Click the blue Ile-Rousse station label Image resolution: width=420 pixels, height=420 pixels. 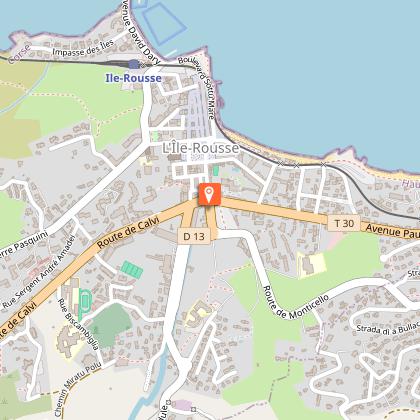tap(133, 78)
